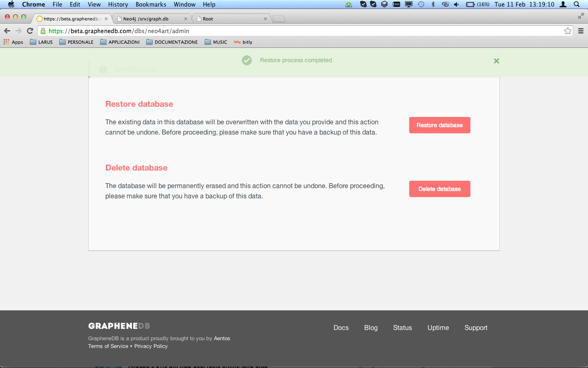Screen dimensions: 588x368
Task: Click the red Restore database button
Action: click(x=439, y=125)
